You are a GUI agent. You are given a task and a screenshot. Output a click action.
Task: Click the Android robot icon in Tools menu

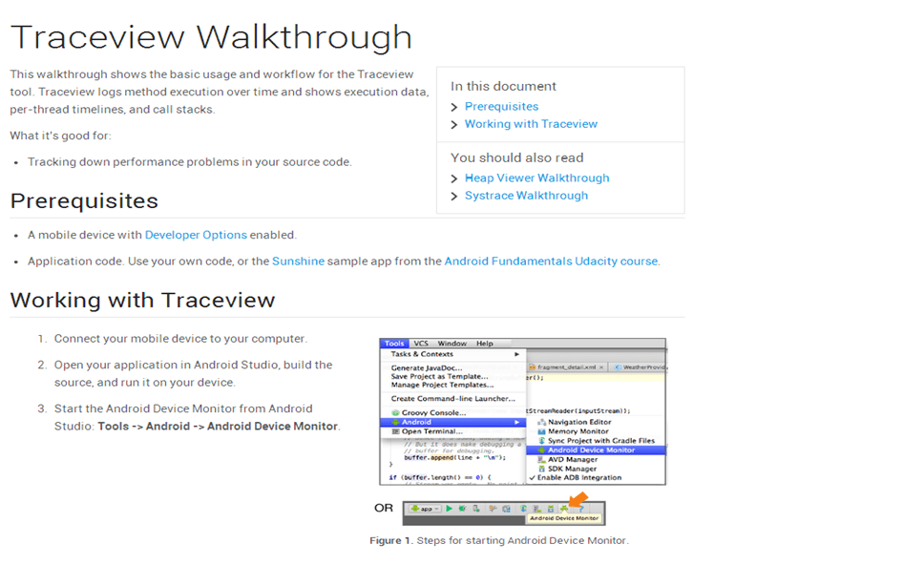395,423
